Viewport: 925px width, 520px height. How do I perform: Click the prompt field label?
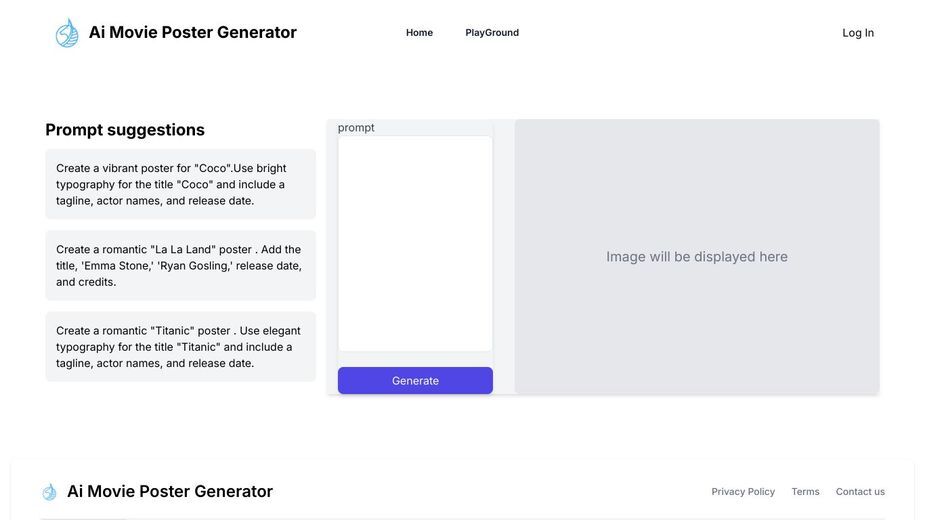pyautogui.click(x=356, y=127)
